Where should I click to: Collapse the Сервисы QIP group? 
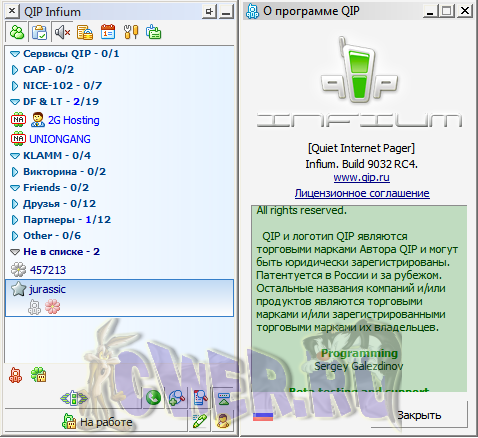click(15, 54)
